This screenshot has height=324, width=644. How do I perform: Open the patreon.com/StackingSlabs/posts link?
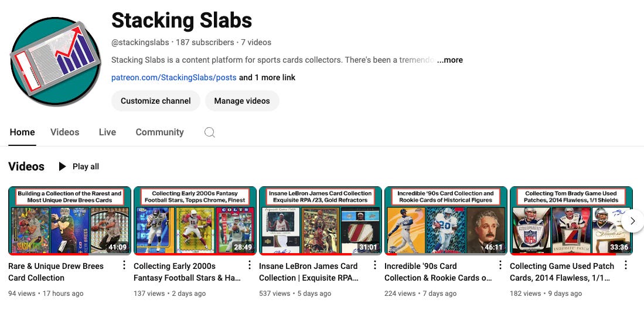(x=173, y=77)
